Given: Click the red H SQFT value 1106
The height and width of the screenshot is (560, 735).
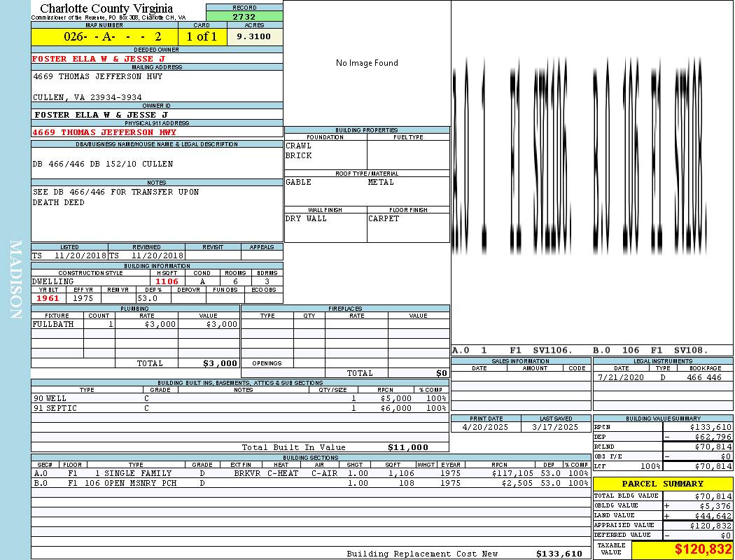Looking at the screenshot, I should (x=167, y=281).
